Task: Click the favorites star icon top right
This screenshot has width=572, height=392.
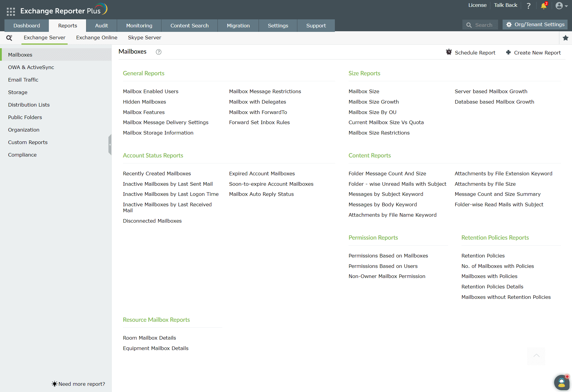Action: (x=566, y=38)
